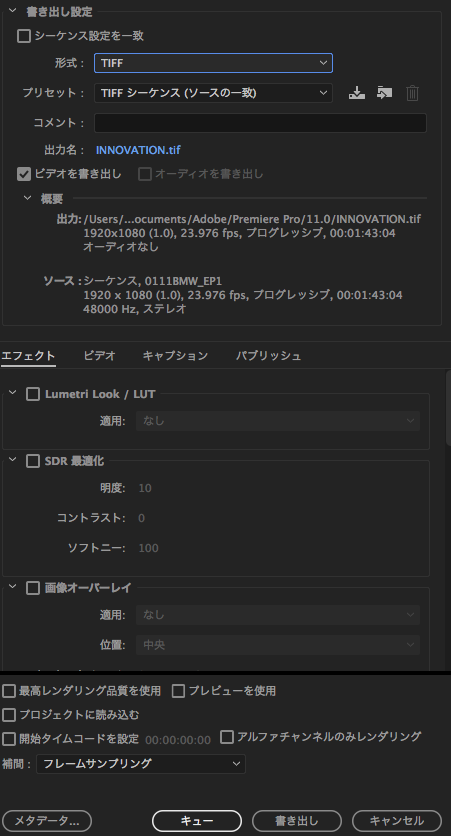Screen dimensions: 451x836
Task: Click the キュー button
Action: [197, 821]
